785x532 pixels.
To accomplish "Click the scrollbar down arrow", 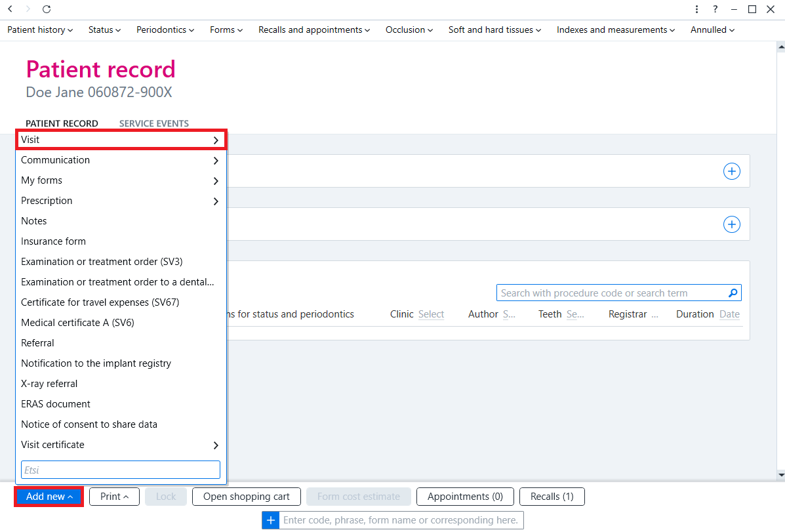I will 781,474.
